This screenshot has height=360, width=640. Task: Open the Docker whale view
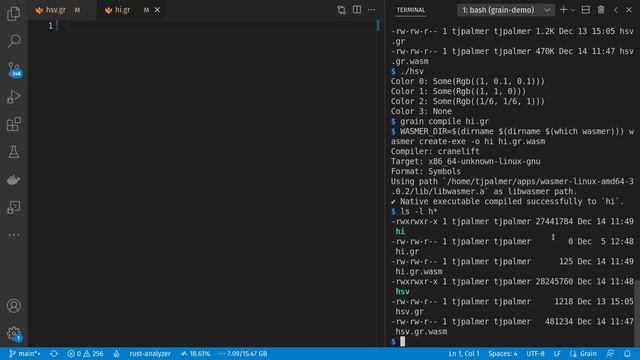click(x=13, y=180)
